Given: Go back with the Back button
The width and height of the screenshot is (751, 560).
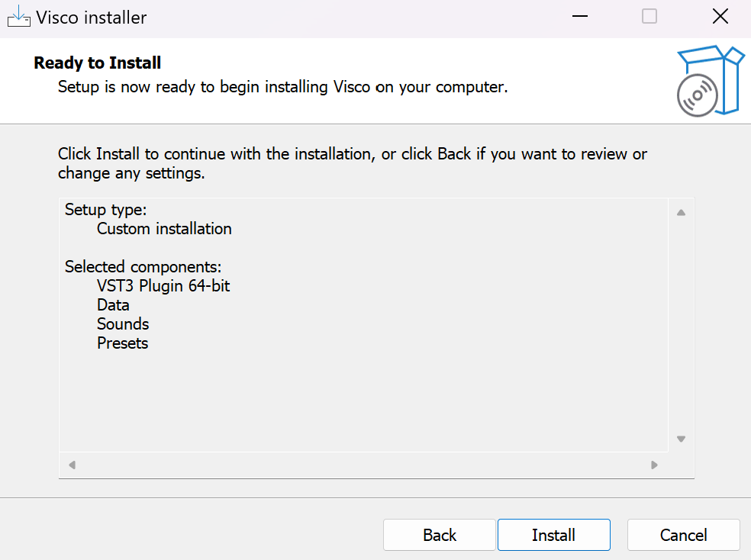Looking at the screenshot, I should click(440, 535).
